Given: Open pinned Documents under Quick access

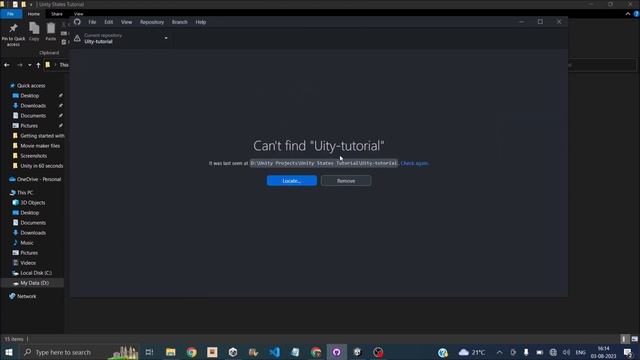Looking at the screenshot, I should click(33, 116).
